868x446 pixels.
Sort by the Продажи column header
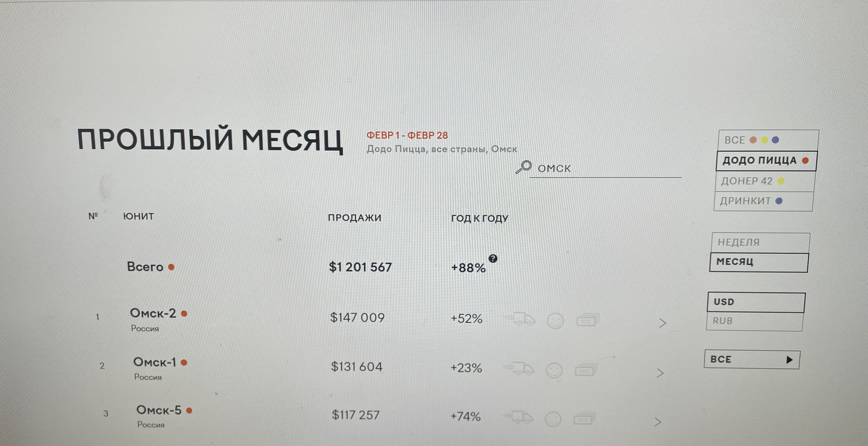[x=355, y=218]
